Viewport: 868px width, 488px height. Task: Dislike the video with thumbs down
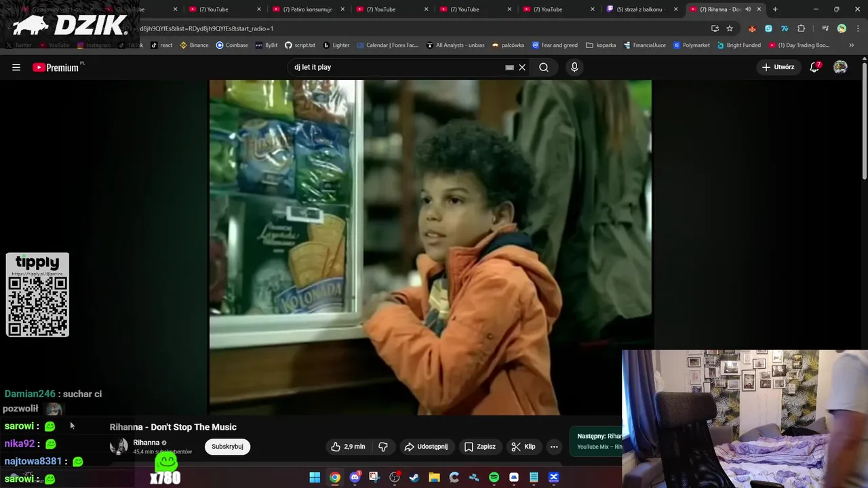click(383, 447)
